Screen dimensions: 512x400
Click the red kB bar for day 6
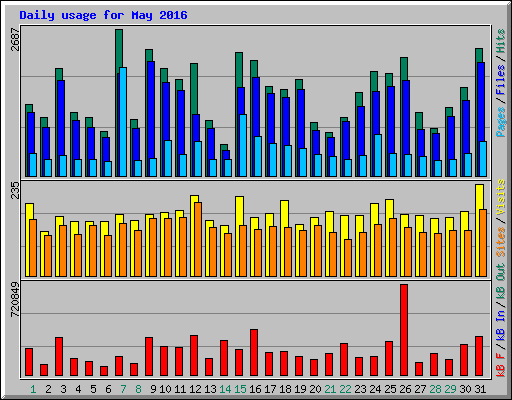[x=104, y=371]
